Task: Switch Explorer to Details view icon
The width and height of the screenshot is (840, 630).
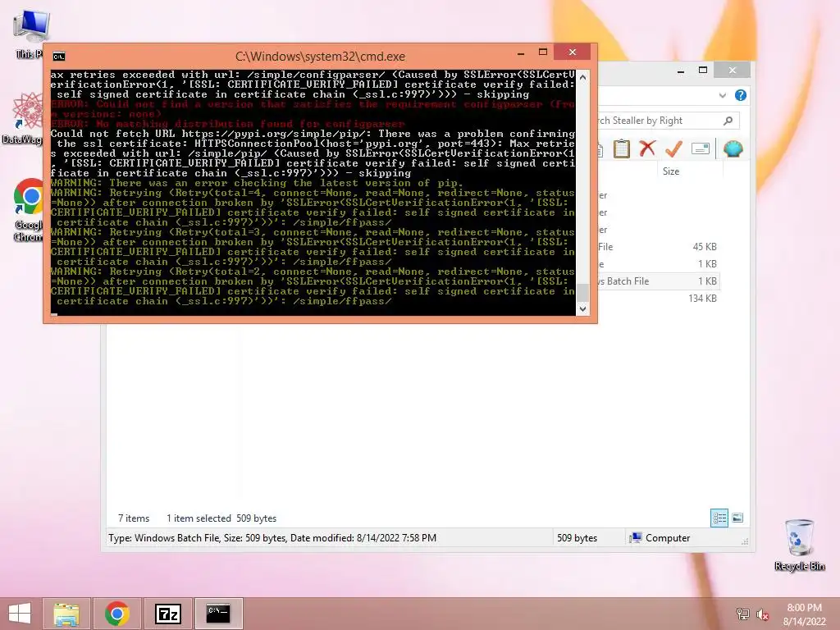Action: coord(719,518)
